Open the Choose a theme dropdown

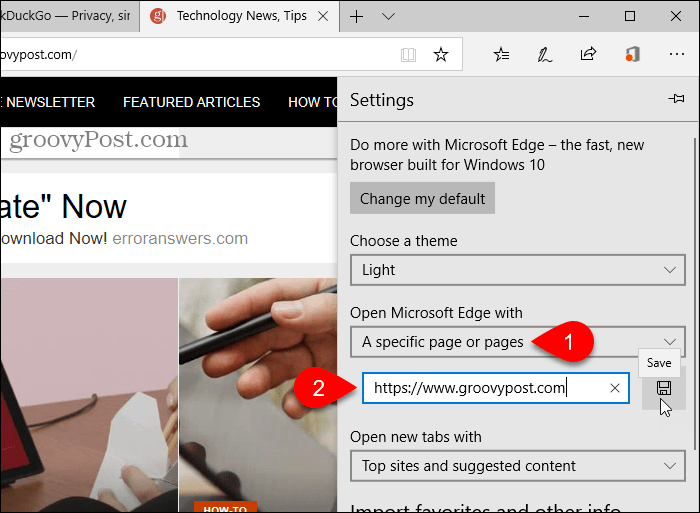pyautogui.click(x=518, y=270)
